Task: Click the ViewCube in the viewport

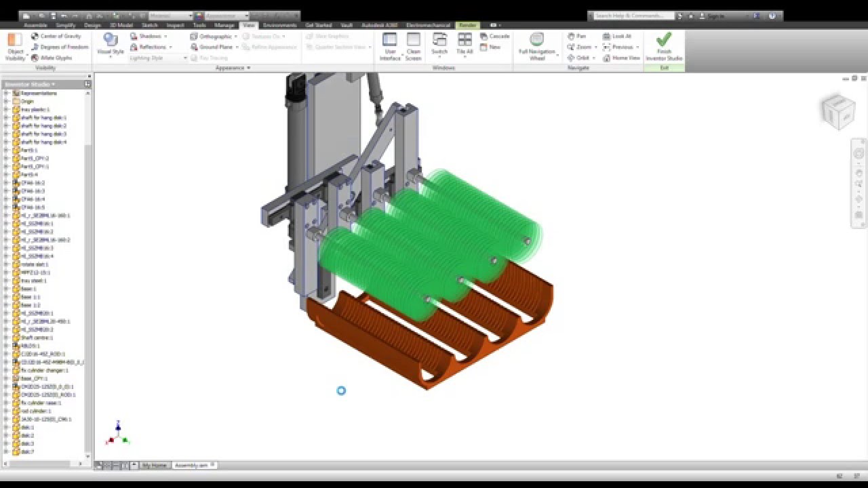Action: [x=838, y=111]
